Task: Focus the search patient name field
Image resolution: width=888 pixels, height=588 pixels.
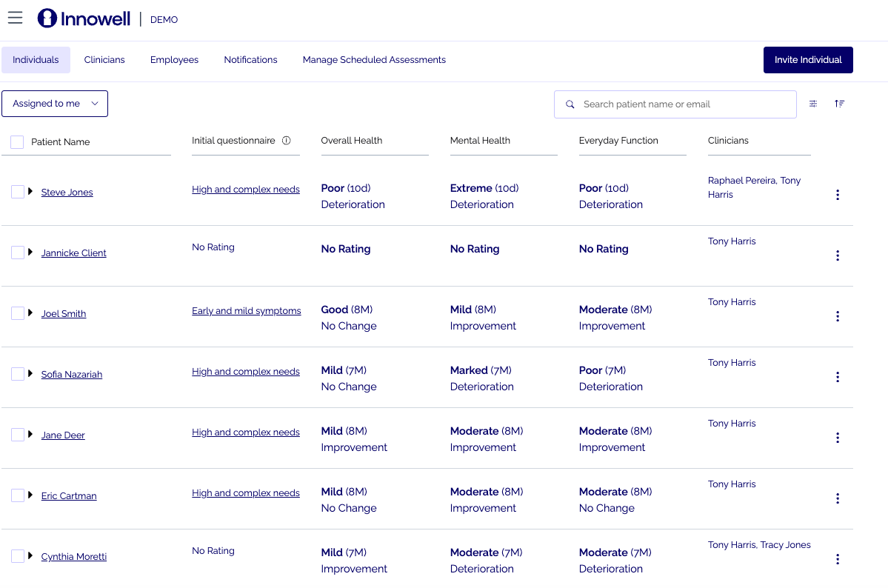Action: tap(675, 104)
